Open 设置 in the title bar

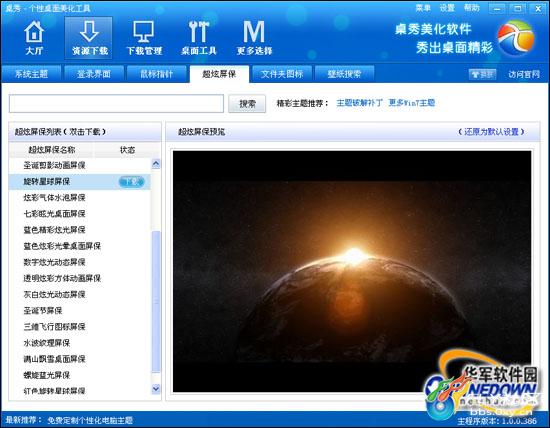tap(447, 8)
